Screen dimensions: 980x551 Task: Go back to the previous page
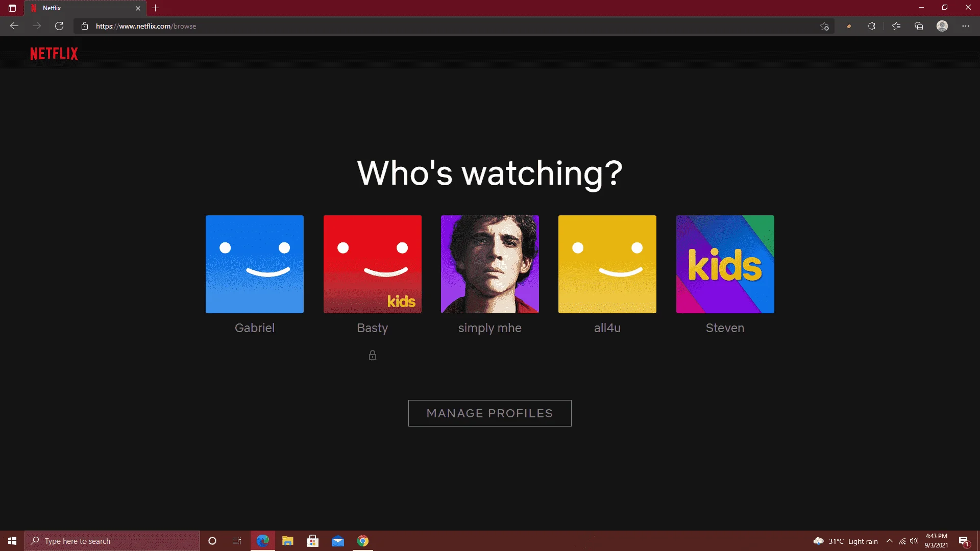pyautogui.click(x=14, y=26)
